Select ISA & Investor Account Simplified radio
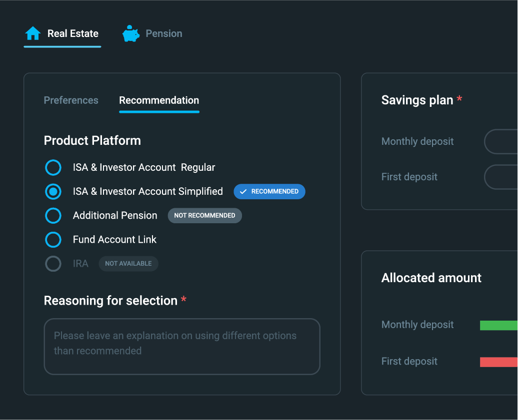The height and width of the screenshot is (420, 518). click(x=53, y=191)
